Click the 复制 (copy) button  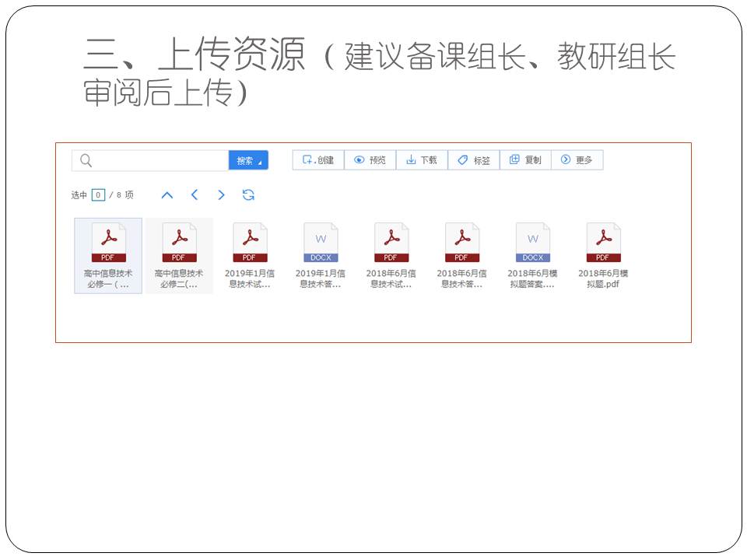525,160
